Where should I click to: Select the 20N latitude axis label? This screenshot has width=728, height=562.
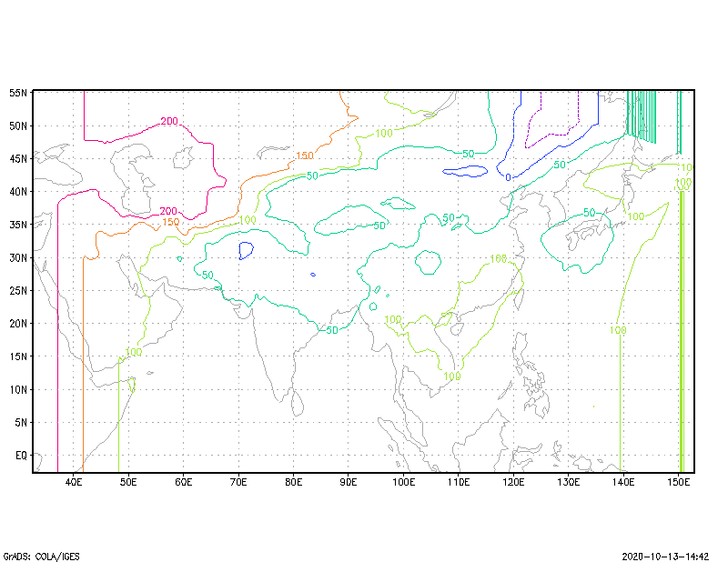18,324
